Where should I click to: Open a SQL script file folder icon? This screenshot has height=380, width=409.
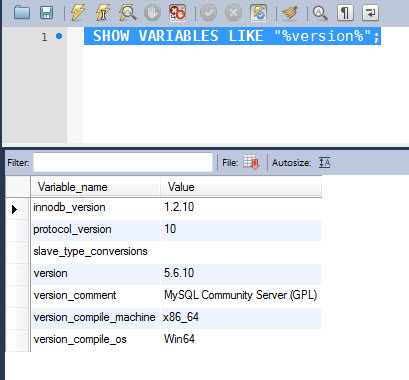point(22,13)
